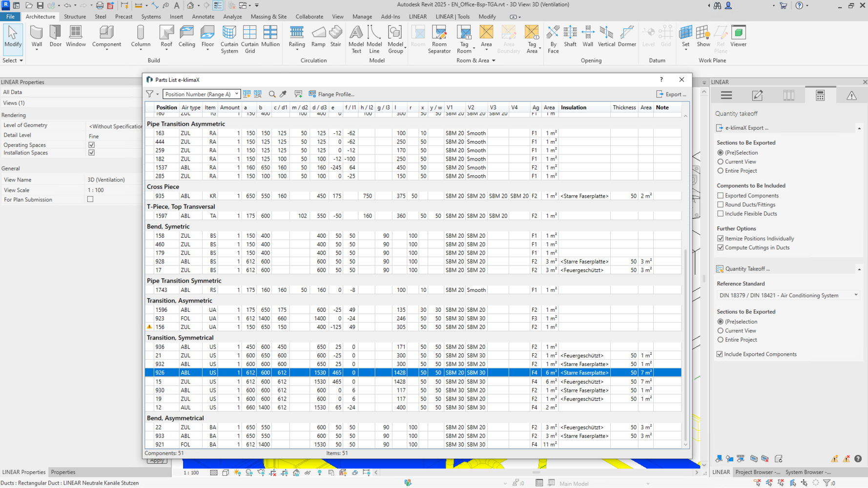868x488 pixels.
Task: Click the Export button in Parts List
Action: point(671,94)
